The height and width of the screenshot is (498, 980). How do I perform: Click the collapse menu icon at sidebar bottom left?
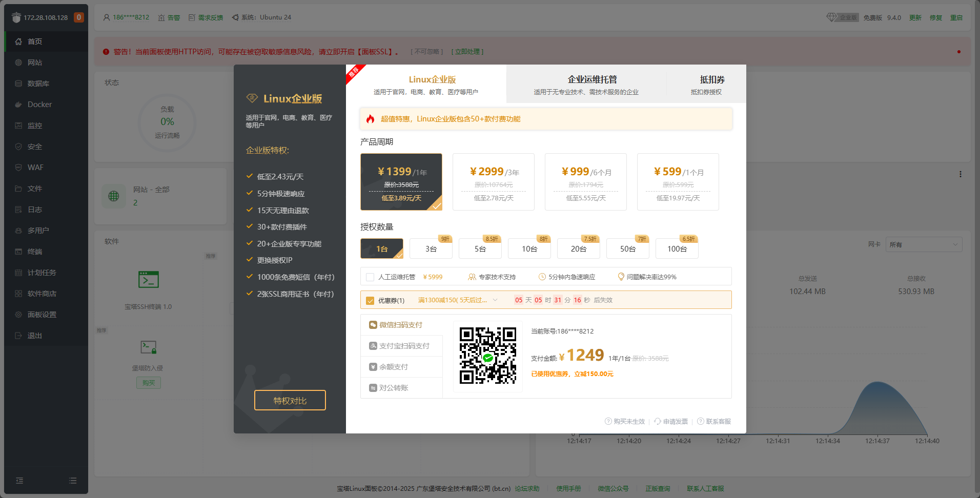click(19, 481)
